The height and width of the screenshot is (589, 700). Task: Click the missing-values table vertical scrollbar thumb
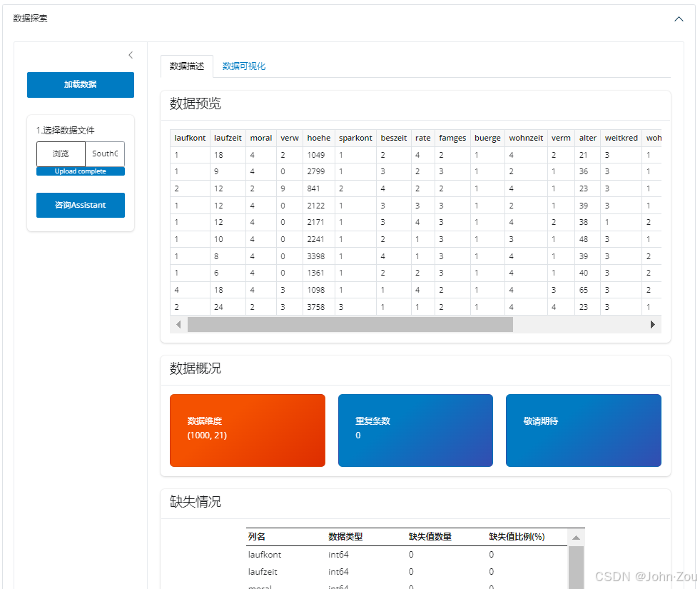(x=576, y=567)
